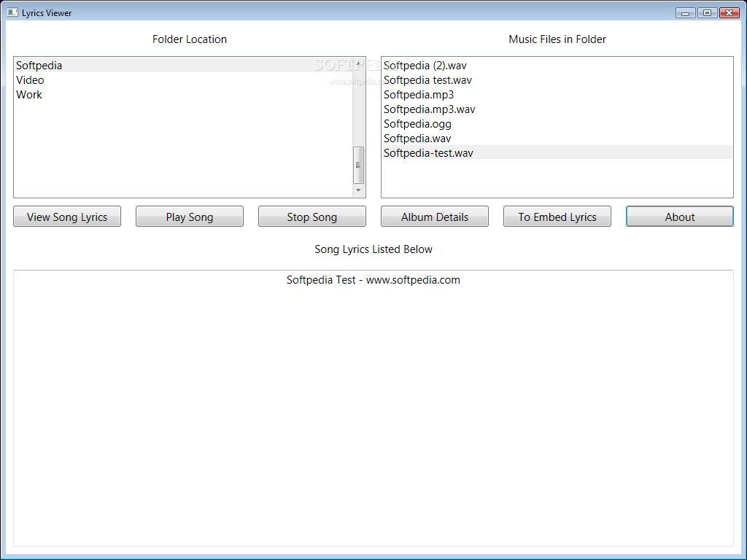747x560 pixels.
Task: Minimize the Lyrics Viewer window
Action: click(x=685, y=13)
